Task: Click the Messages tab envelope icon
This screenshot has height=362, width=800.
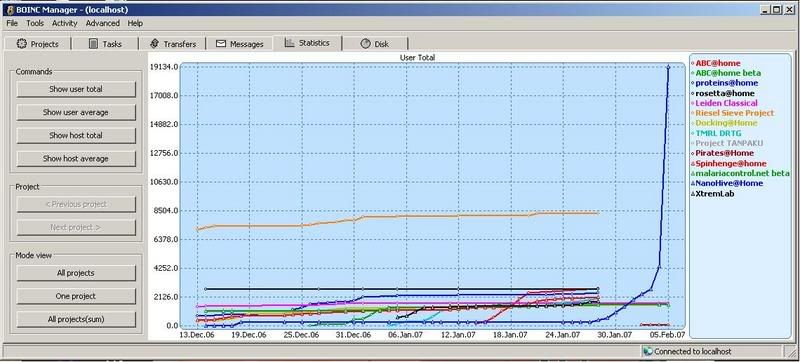Action: [x=220, y=44]
